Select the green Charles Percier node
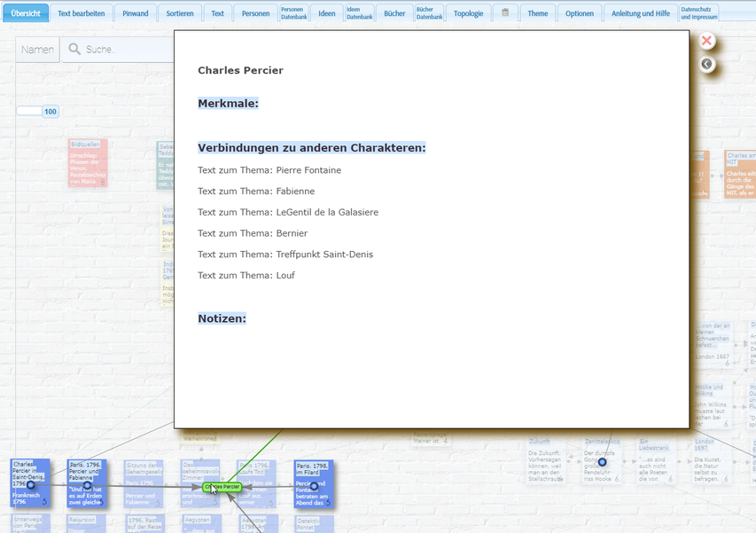 click(x=222, y=487)
